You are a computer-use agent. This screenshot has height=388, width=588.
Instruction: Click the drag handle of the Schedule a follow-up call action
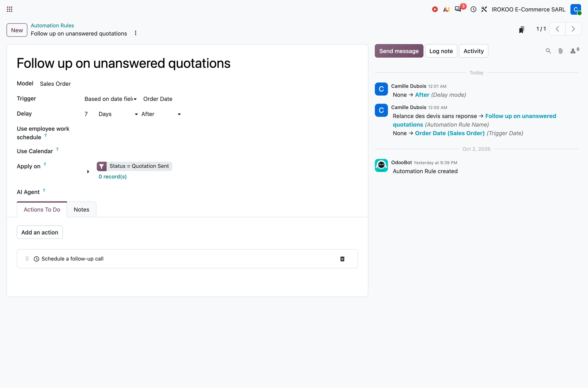[x=27, y=259]
